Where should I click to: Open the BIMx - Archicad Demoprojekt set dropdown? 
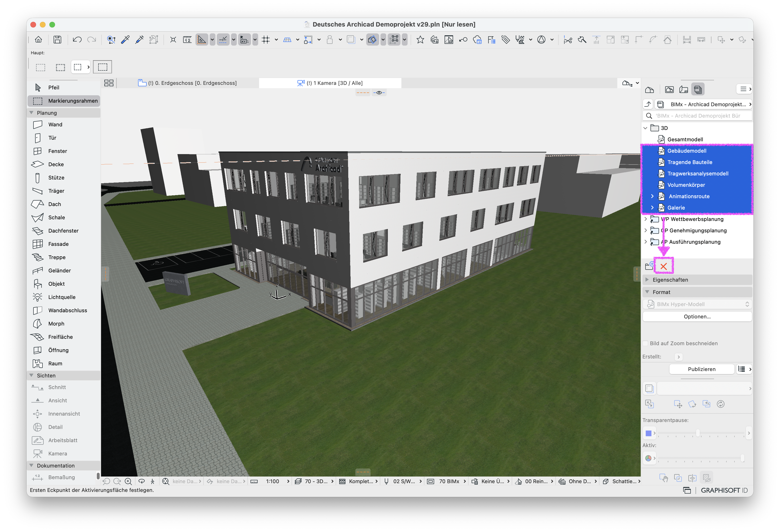click(704, 104)
